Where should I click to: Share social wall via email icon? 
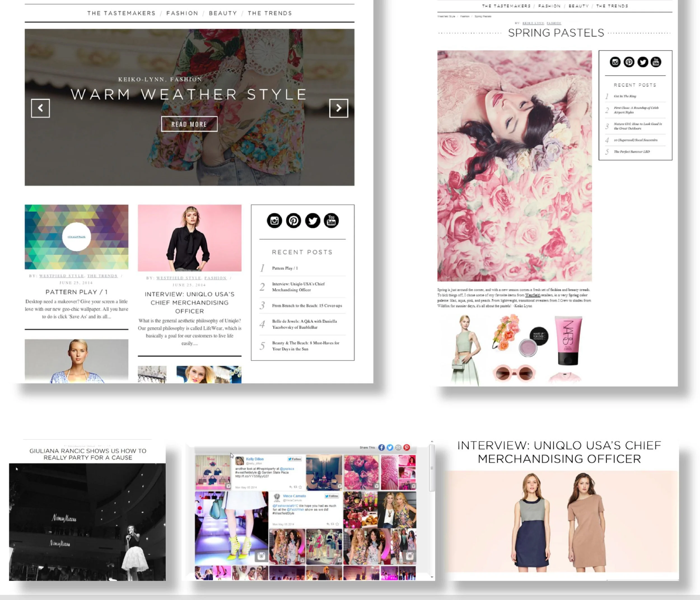(x=398, y=447)
